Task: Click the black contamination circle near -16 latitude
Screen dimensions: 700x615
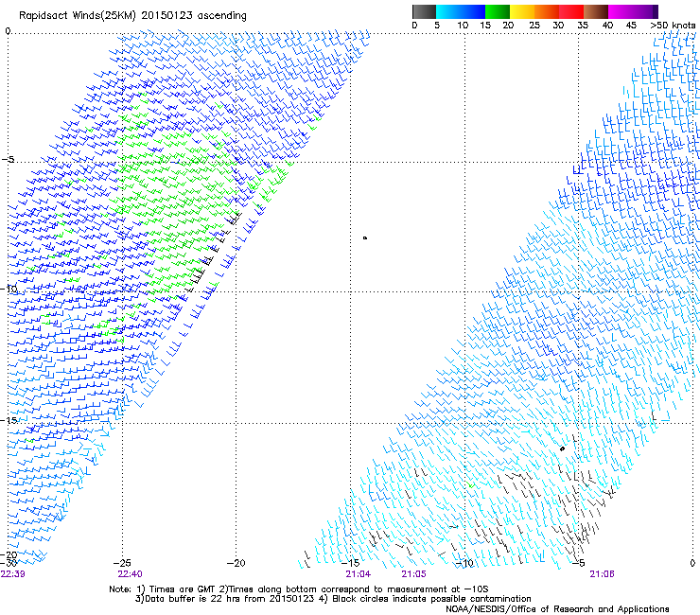Action: 562,448
